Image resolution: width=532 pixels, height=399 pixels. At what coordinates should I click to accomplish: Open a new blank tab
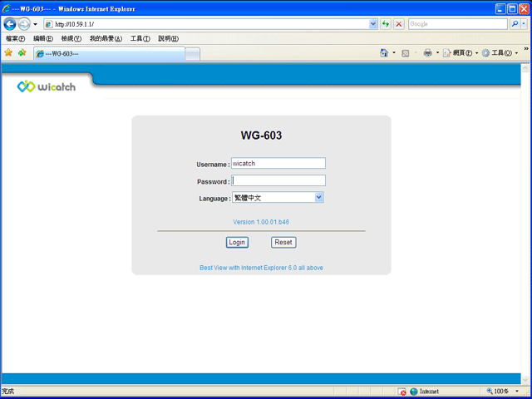[x=192, y=54]
